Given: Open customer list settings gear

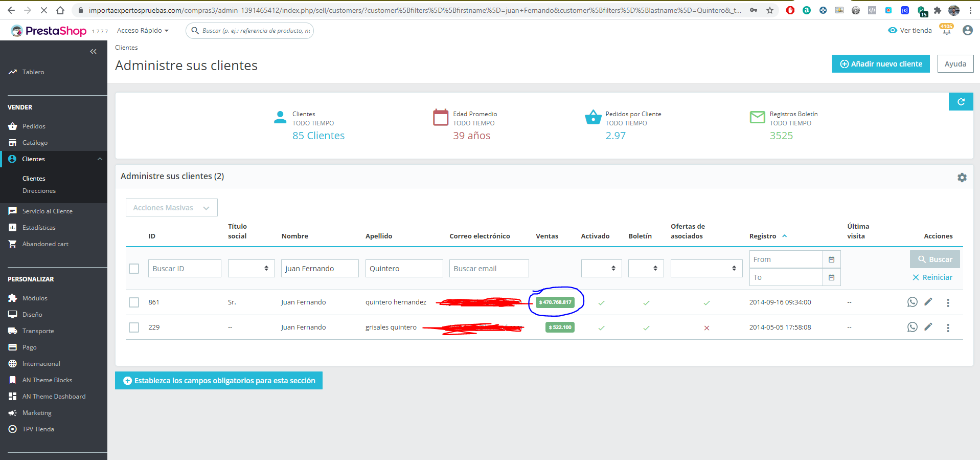Looking at the screenshot, I should 962,178.
